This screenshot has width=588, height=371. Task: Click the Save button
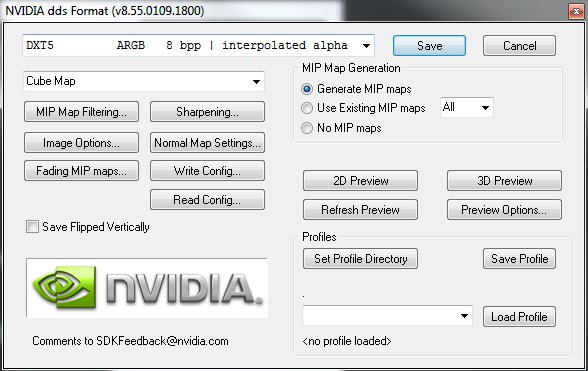click(429, 46)
